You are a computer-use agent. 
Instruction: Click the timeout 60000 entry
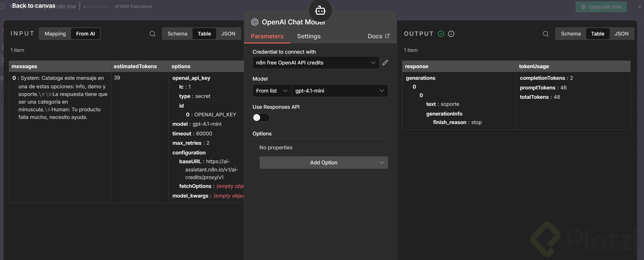192,134
